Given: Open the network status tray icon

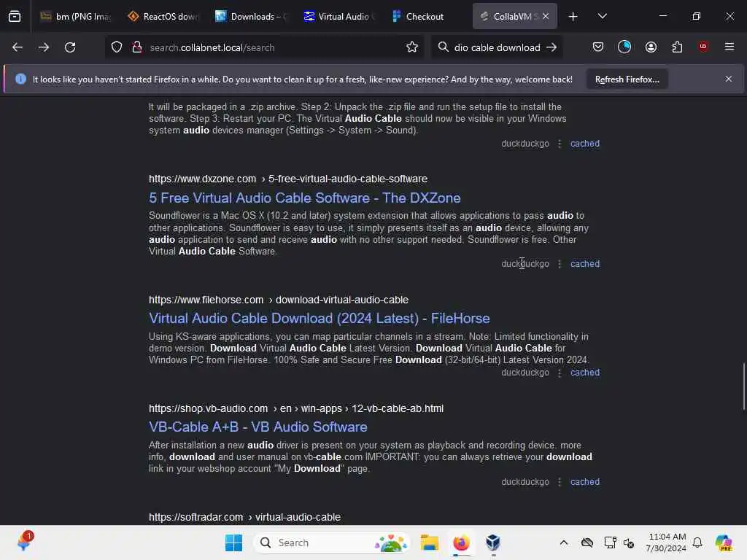Looking at the screenshot, I should 610,542.
